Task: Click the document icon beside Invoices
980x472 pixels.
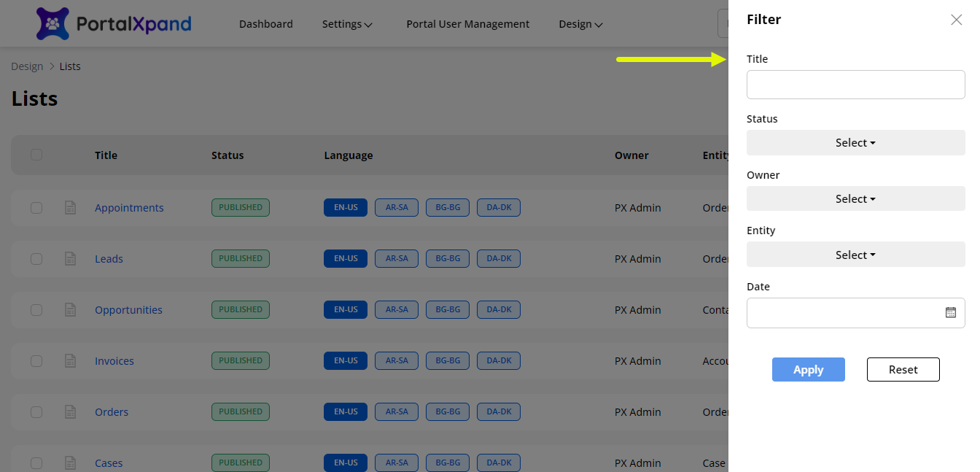Action: (71, 361)
